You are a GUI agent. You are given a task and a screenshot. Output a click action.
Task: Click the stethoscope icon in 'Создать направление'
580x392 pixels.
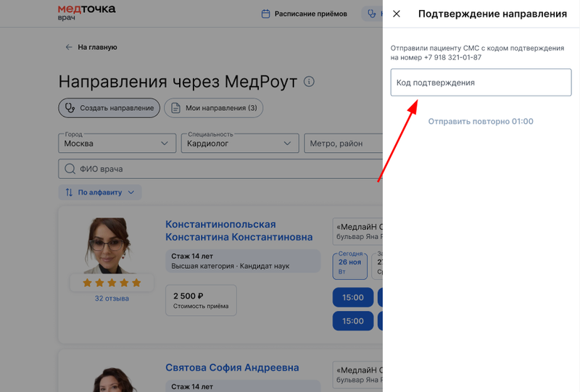[70, 108]
